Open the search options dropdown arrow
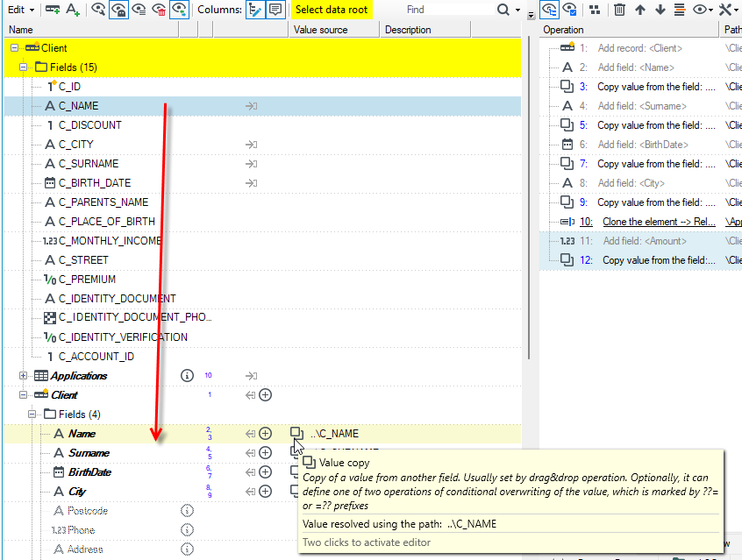 517,10
